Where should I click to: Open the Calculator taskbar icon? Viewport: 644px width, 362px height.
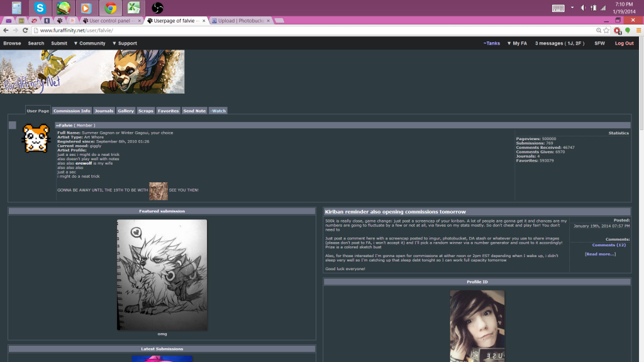click(x=16, y=8)
